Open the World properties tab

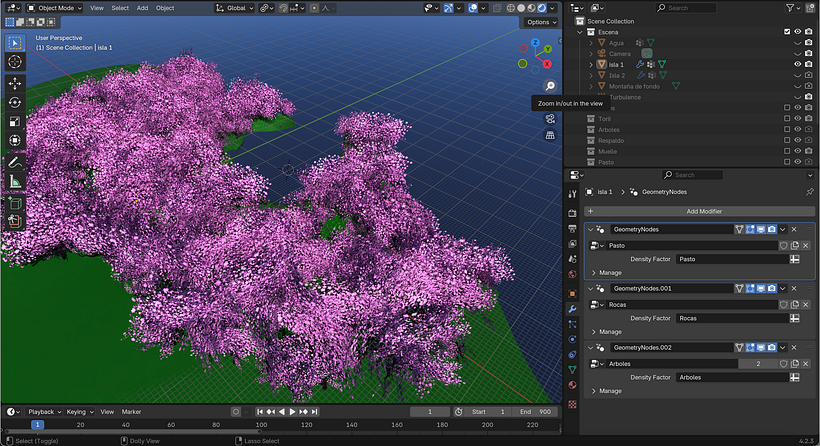tap(572, 274)
